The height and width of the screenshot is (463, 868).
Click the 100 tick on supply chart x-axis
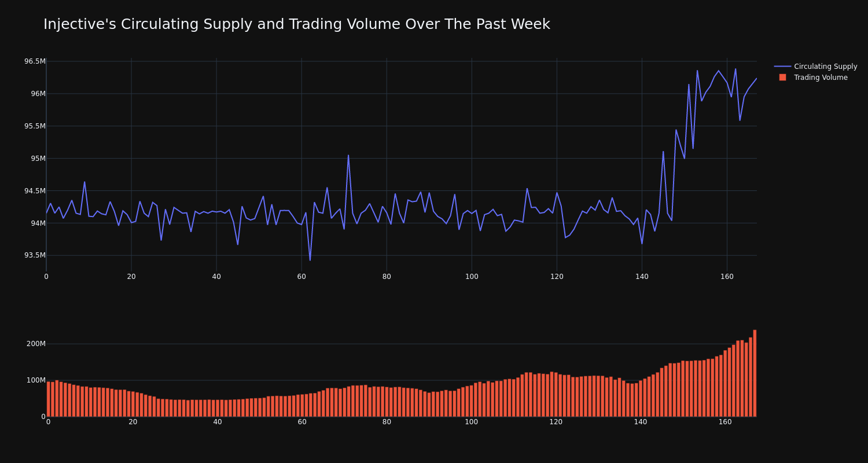pyautogui.click(x=472, y=277)
